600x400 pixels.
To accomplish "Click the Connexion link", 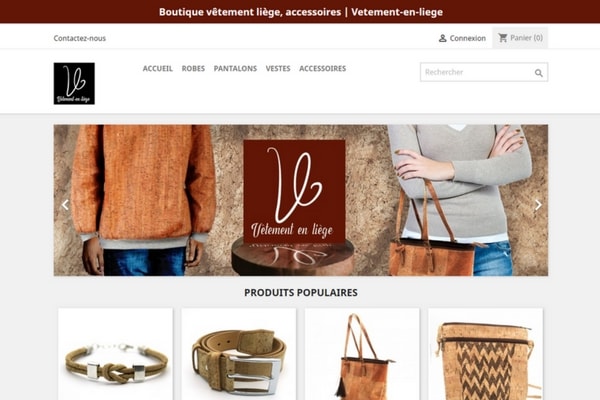I will 468,38.
